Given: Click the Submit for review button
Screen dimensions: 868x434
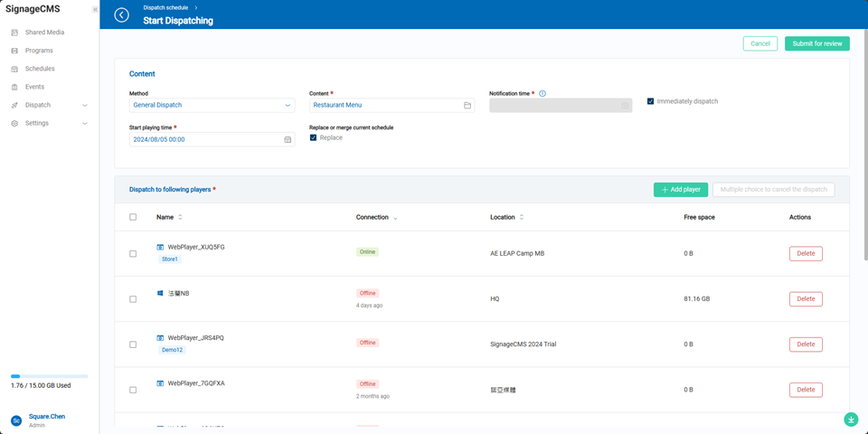Looking at the screenshot, I should point(816,43).
